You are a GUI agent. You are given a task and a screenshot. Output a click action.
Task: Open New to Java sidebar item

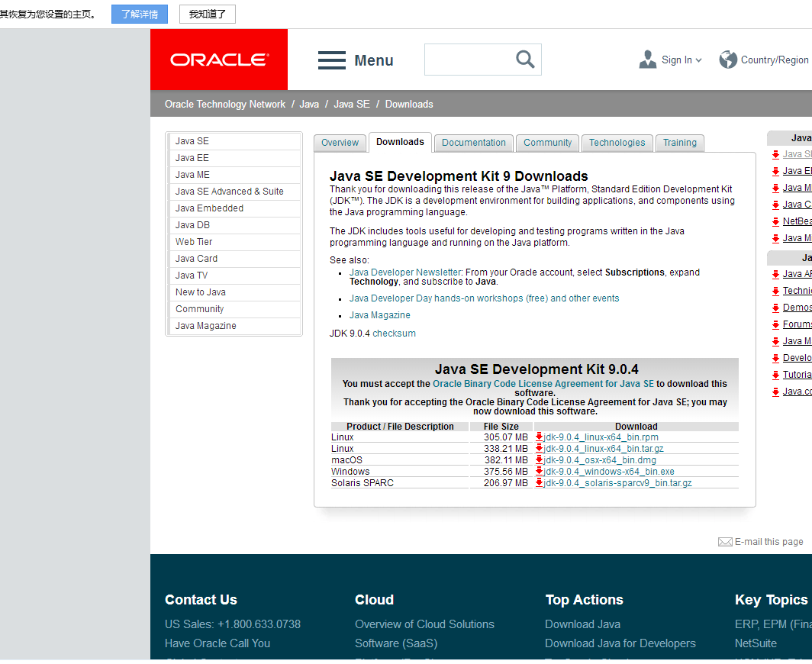point(234,292)
